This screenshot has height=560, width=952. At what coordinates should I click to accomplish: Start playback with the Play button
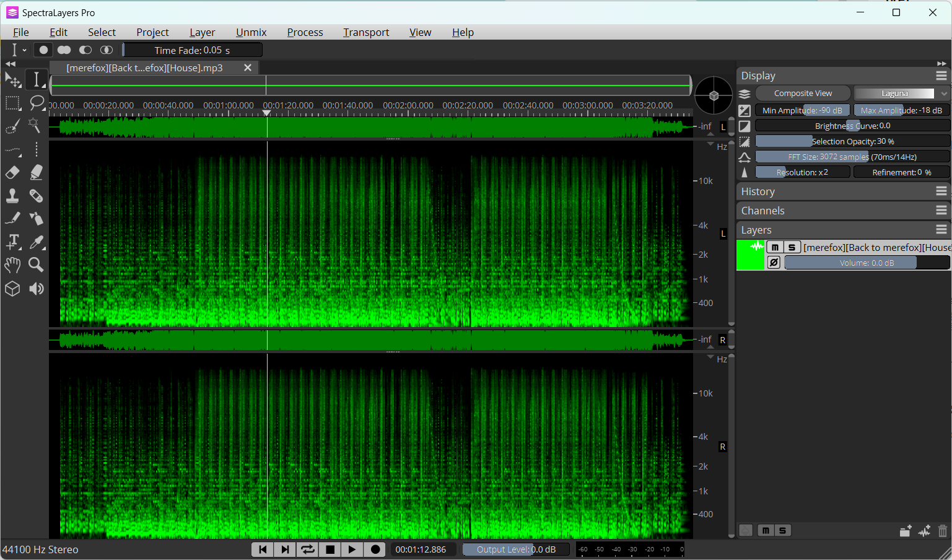click(352, 549)
